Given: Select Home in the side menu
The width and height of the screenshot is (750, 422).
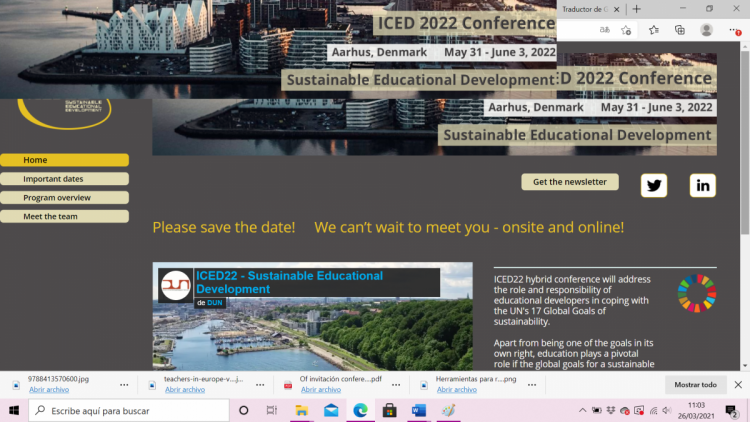Looking at the screenshot, I should [64, 160].
